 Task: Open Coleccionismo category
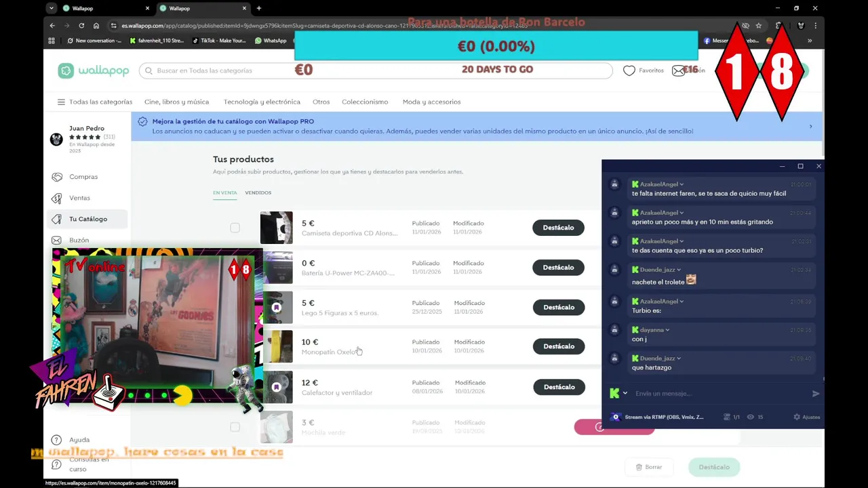coord(365,102)
